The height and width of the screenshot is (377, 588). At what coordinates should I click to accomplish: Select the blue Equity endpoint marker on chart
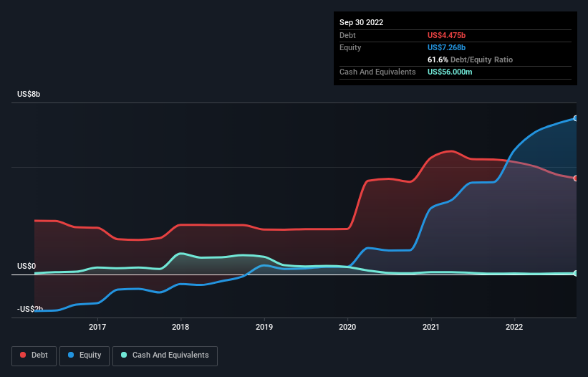tap(576, 118)
